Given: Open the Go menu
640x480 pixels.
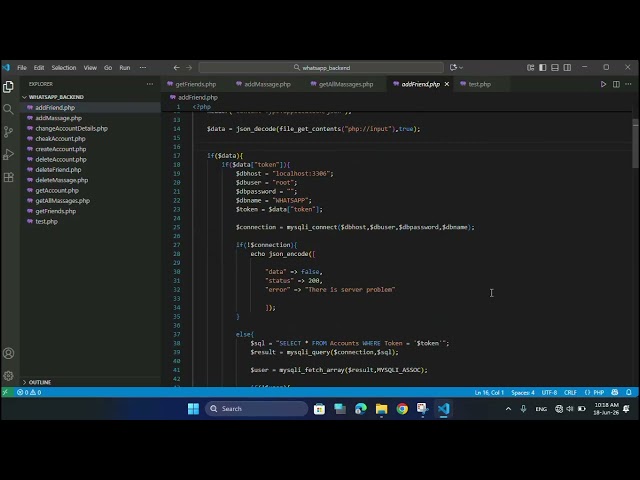Looking at the screenshot, I should pyautogui.click(x=108, y=68).
